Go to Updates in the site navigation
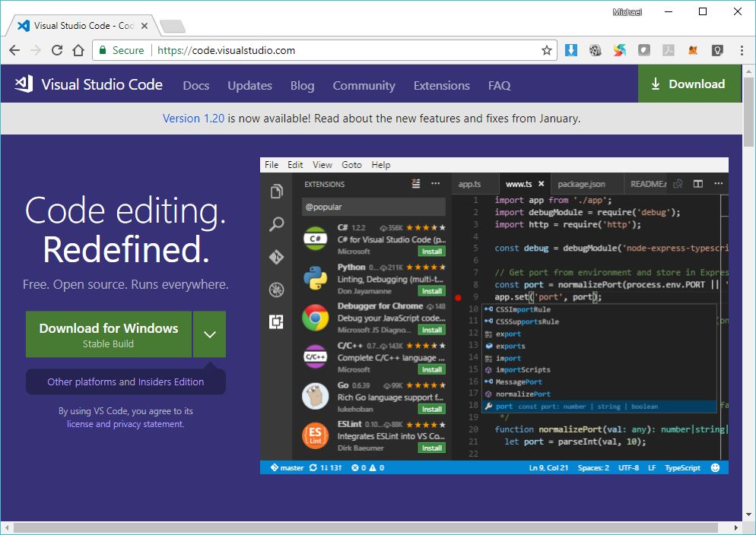756x535 pixels. 249,86
